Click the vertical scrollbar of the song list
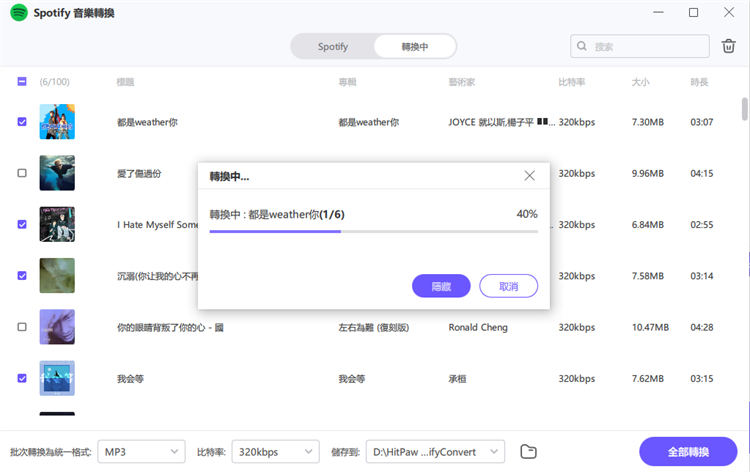 pyautogui.click(x=745, y=109)
